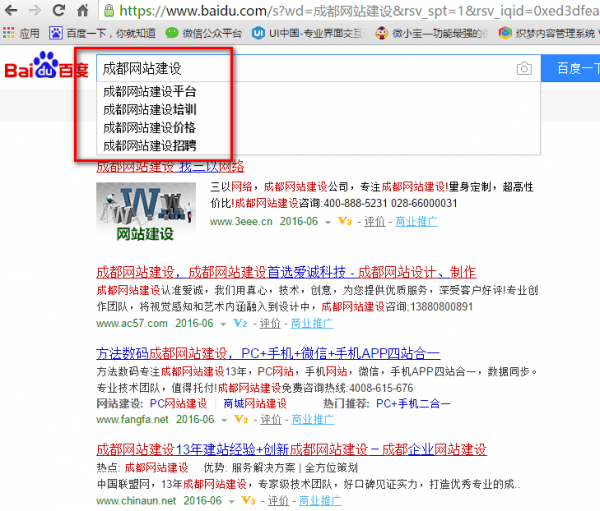Viewport: 600px width, 511px height.
Task: Click 评价 on the fangfa.net result
Action: 271,420
